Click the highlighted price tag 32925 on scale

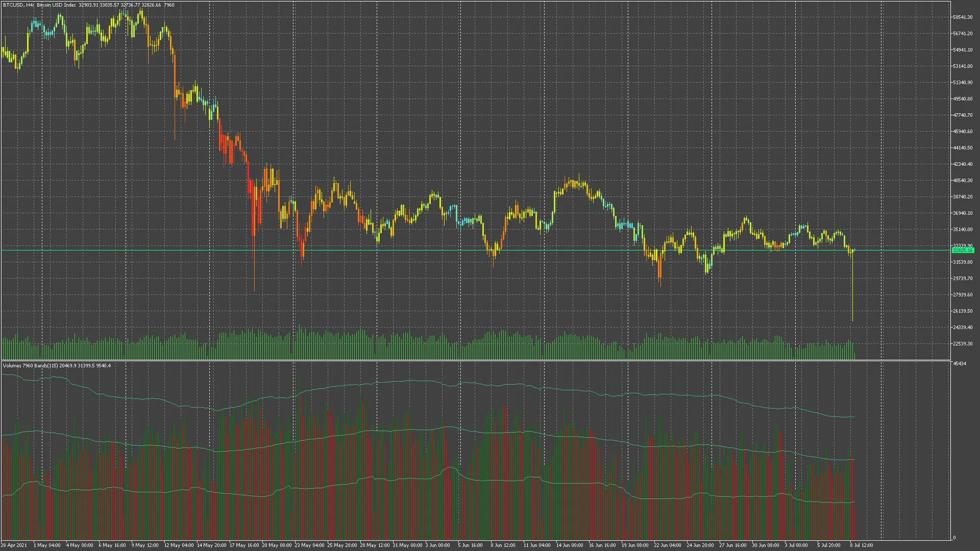click(x=964, y=251)
